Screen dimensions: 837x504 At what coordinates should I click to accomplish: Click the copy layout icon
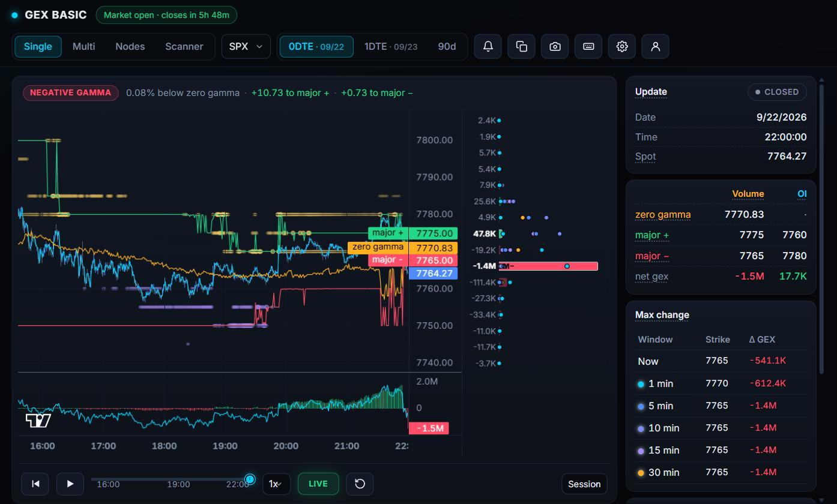click(522, 46)
